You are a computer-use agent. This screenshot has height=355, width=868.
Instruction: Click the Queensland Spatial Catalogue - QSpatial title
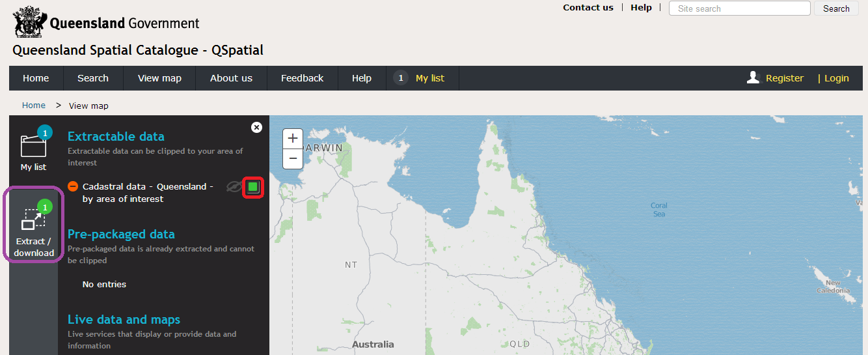[138, 50]
